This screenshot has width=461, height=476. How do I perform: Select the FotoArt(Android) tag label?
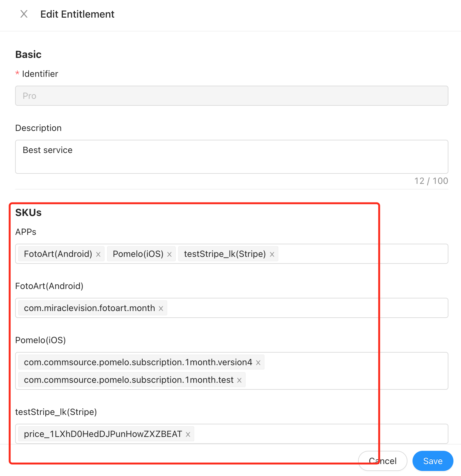(58, 254)
